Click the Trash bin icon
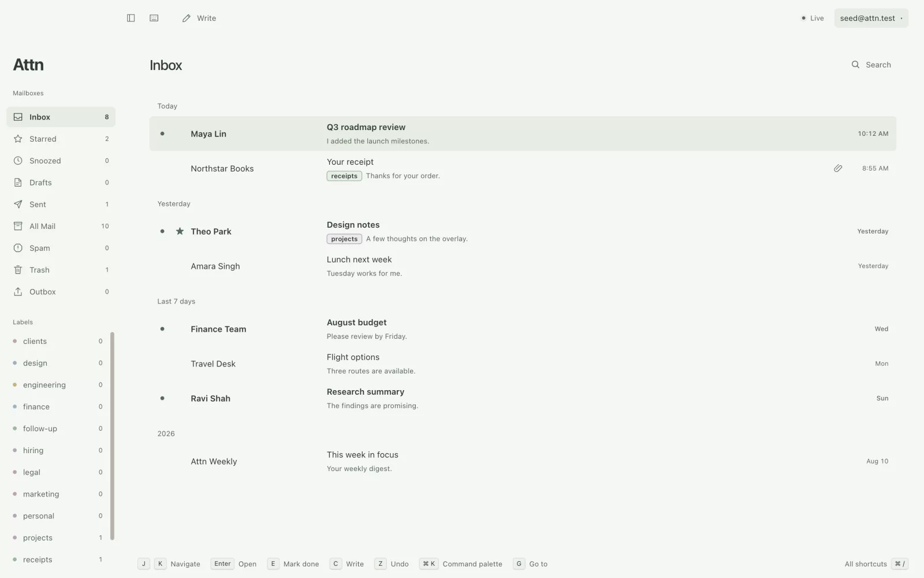This screenshot has height=578, width=924. pos(18,270)
